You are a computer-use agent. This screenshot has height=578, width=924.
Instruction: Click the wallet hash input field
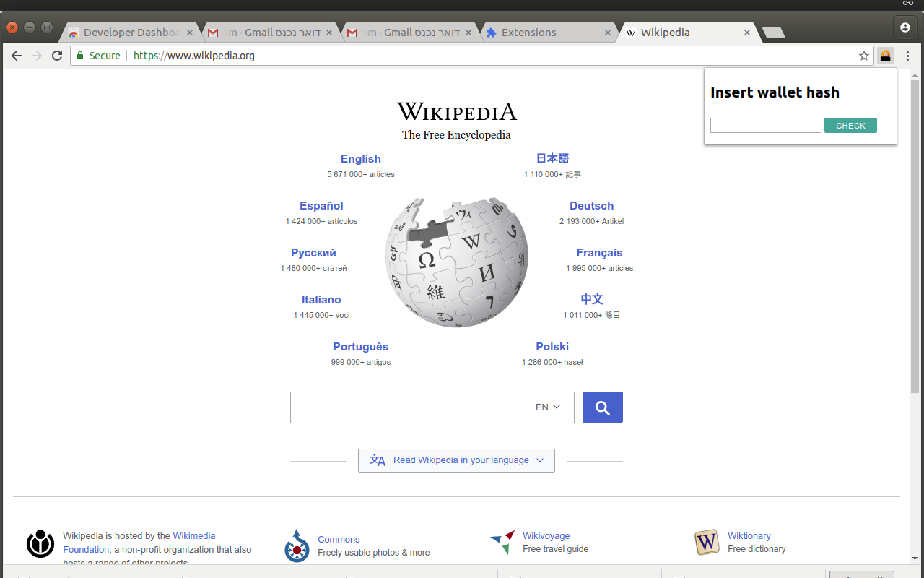click(765, 126)
